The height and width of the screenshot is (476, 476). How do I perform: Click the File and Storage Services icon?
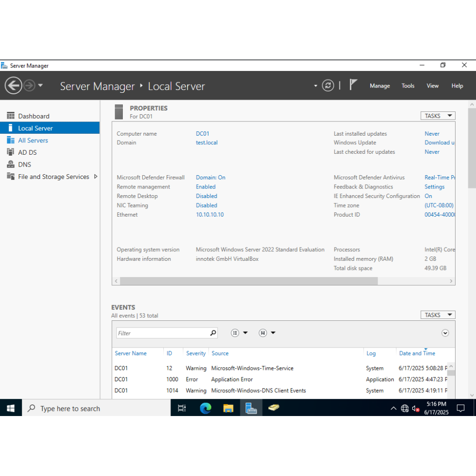click(10, 176)
